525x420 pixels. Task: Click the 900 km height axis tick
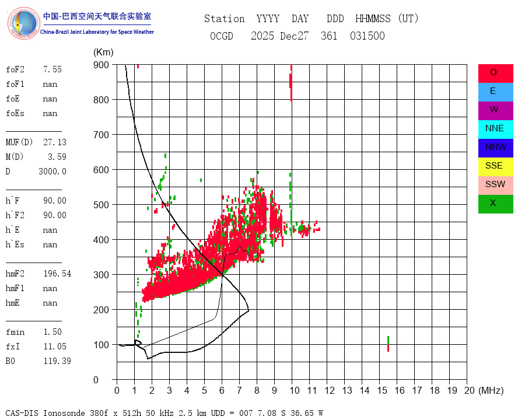[x=101, y=65]
